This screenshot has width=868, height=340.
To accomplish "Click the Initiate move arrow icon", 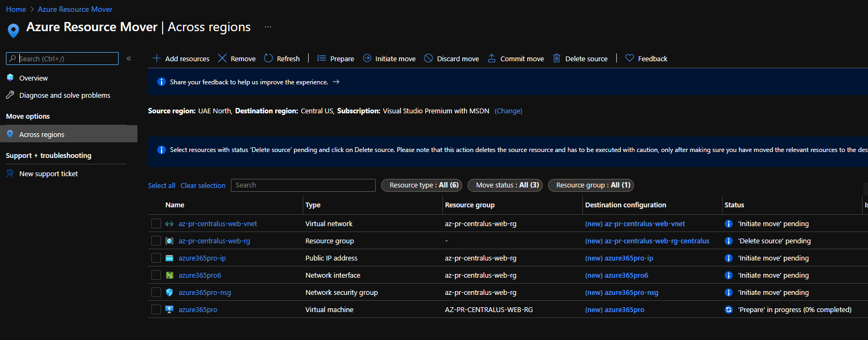I will point(367,58).
